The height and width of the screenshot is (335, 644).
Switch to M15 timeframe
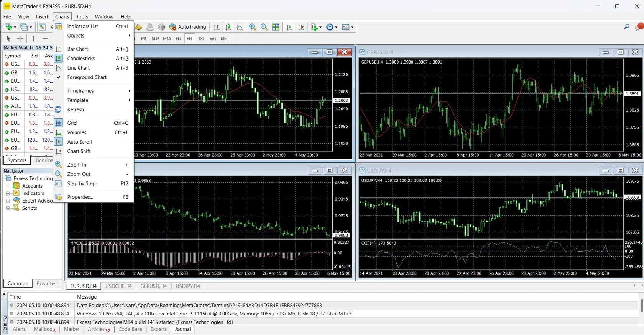coord(155,39)
